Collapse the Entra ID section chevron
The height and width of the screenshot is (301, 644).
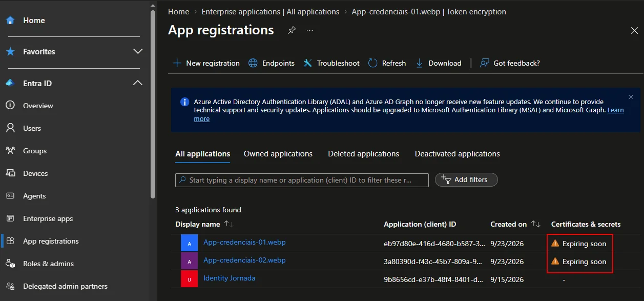(x=138, y=83)
